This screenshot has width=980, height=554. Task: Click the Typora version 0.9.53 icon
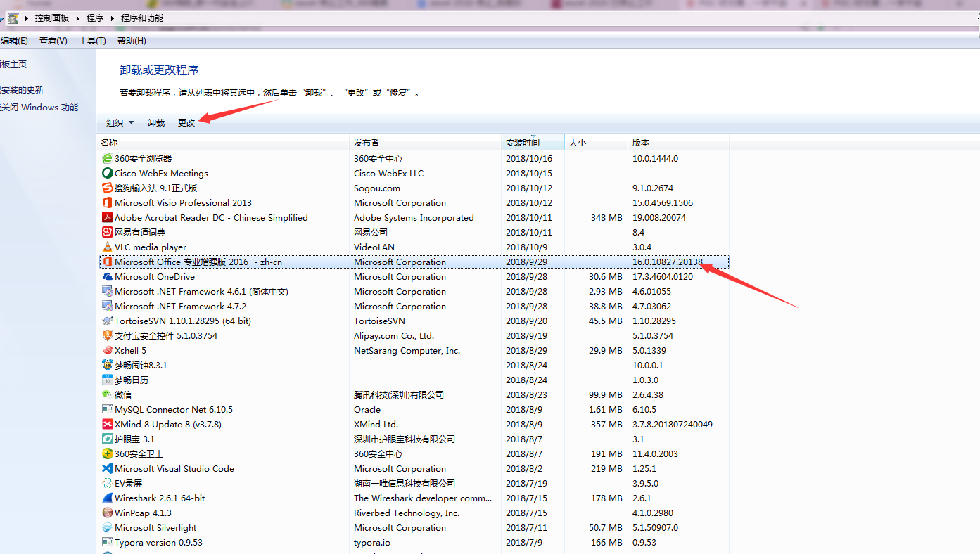point(108,542)
